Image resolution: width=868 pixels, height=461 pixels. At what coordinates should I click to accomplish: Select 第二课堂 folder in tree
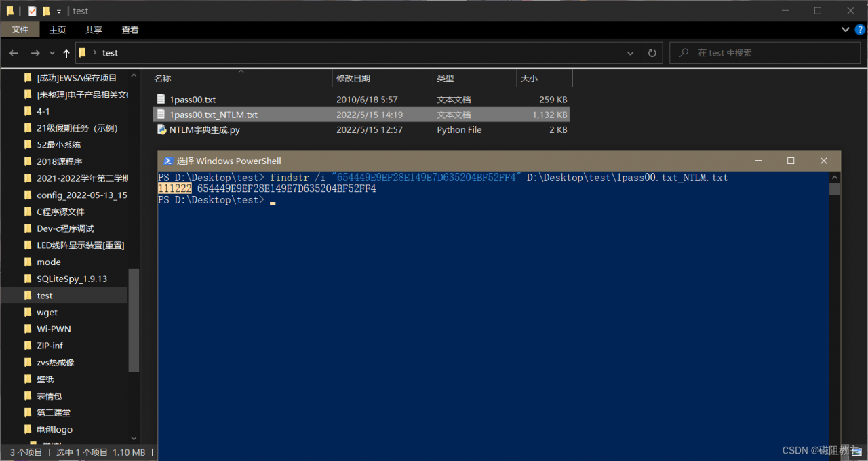54,413
